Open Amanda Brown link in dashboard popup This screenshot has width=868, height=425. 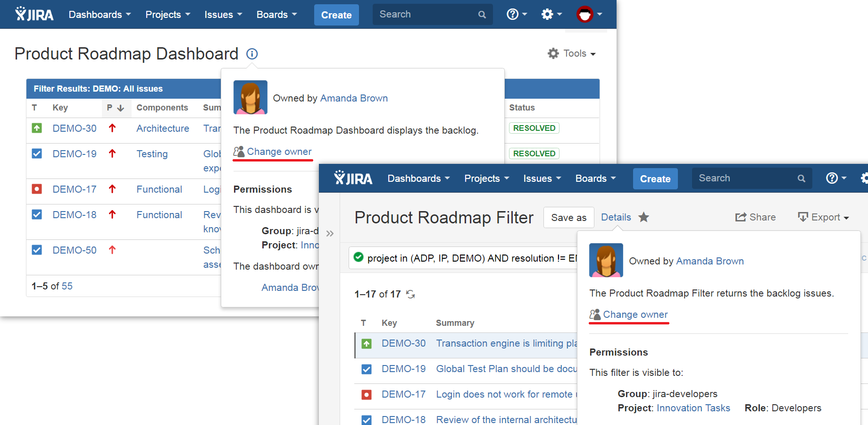[x=354, y=98]
